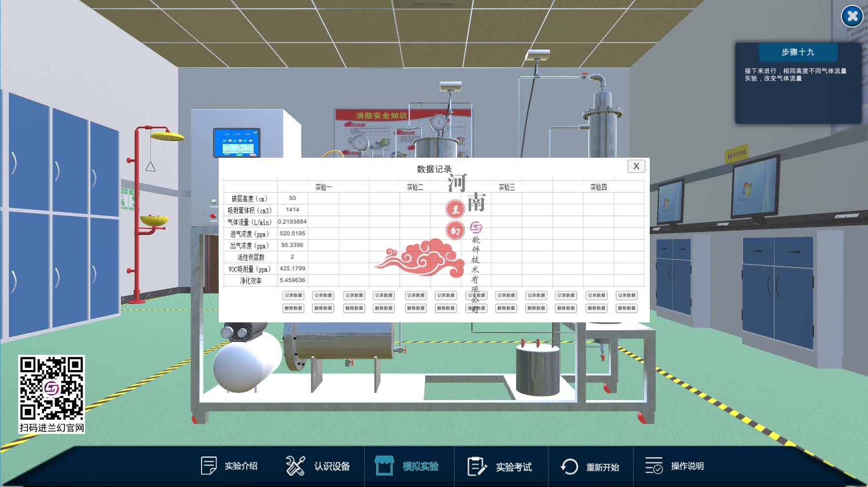Viewport: 868px width, 487px height.
Task: Click the 模拟实验 storefront icon
Action: [384, 465]
